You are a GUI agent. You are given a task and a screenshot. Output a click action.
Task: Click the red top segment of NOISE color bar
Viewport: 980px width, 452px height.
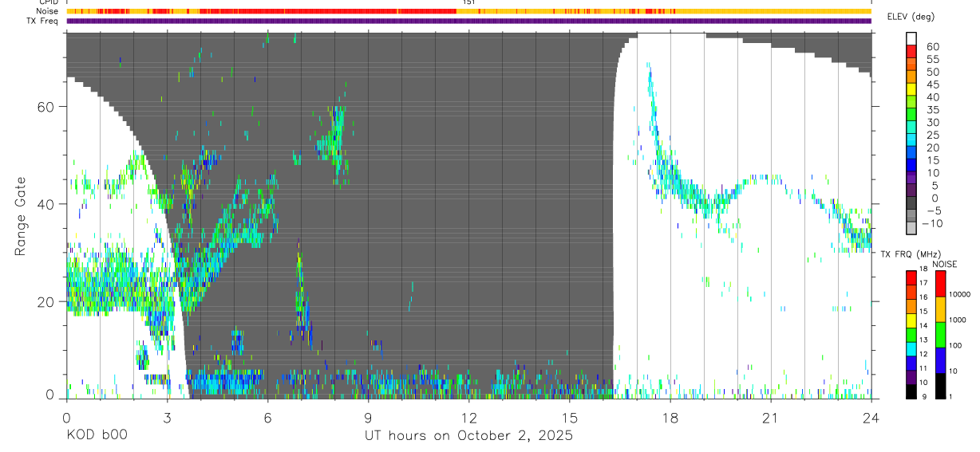click(940, 283)
